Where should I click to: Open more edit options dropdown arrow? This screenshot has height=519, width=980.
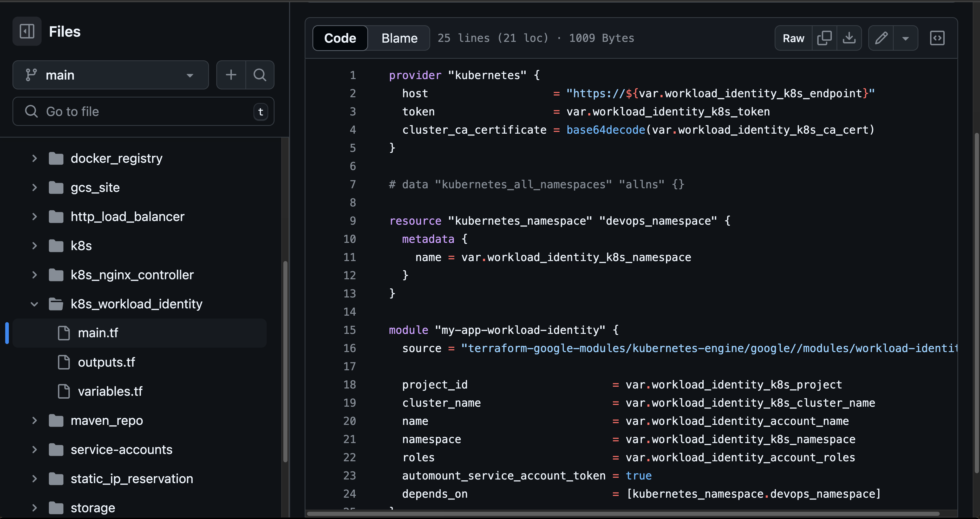(905, 38)
